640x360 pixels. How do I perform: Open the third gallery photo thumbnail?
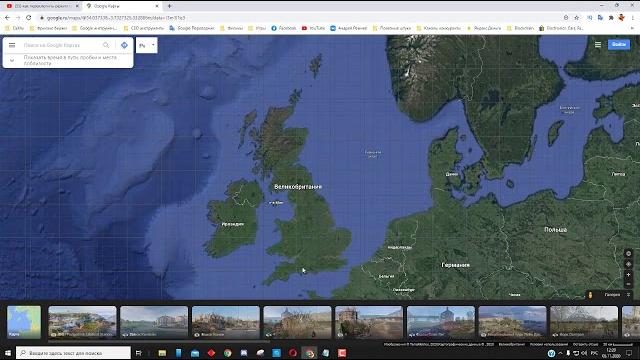pos(226,322)
